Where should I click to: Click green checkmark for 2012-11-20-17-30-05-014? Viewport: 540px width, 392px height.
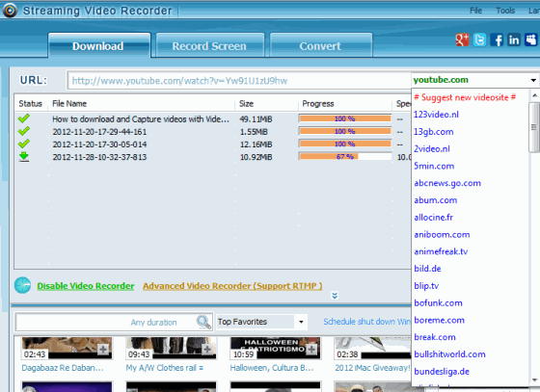pos(24,144)
